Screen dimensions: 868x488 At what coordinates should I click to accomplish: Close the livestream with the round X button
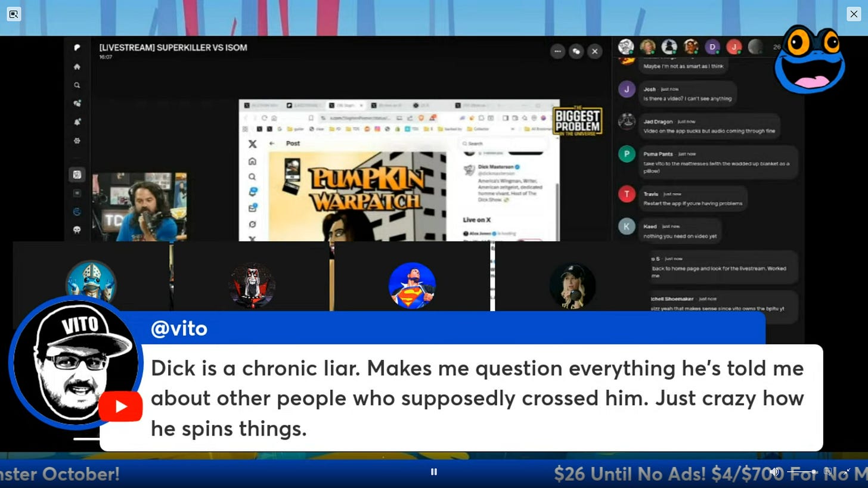pyautogui.click(x=594, y=51)
